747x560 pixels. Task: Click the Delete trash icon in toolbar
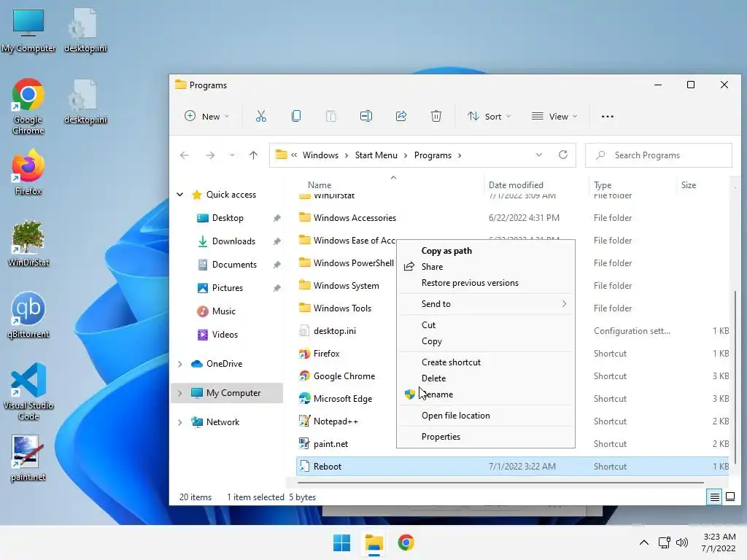click(436, 116)
